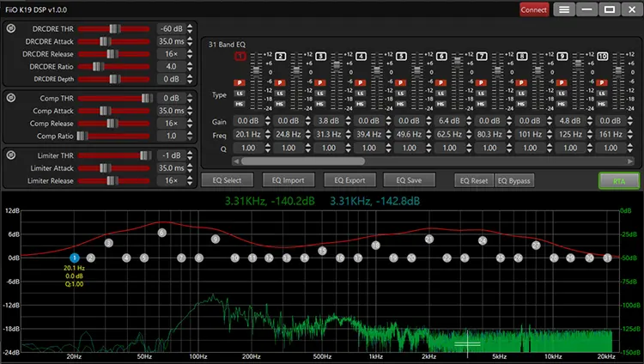
Task: Click the band 6 vertical gain fader
Action: click(x=457, y=61)
